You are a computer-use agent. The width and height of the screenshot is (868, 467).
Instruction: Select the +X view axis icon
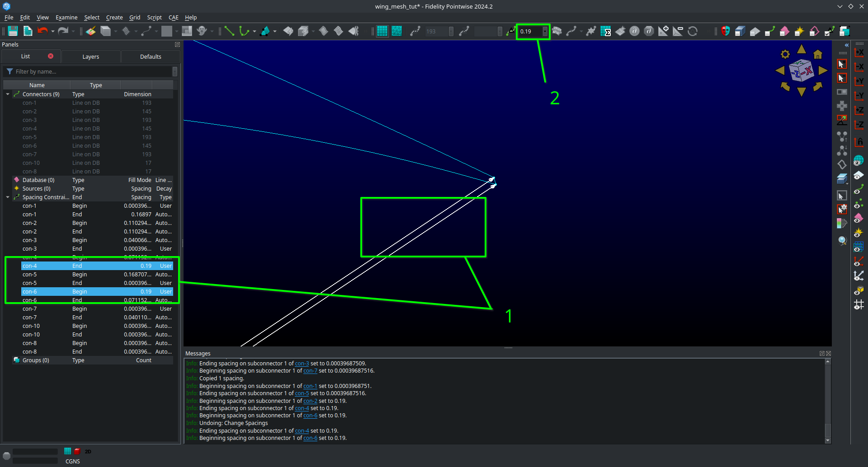[x=859, y=52]
